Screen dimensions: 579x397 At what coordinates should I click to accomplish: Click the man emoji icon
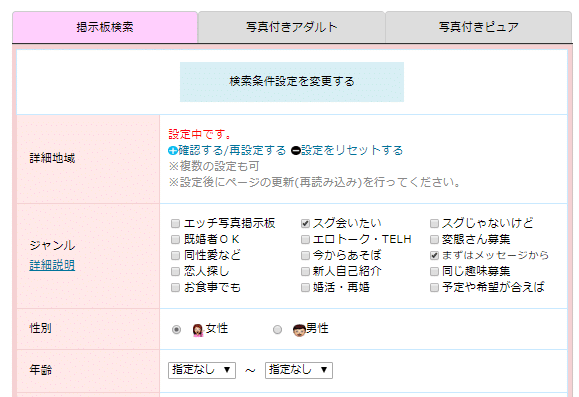click(299, 330)
